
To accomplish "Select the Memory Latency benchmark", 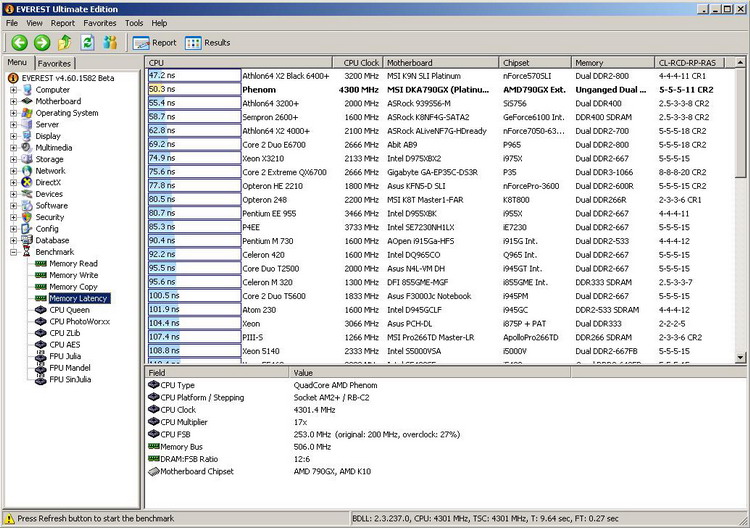I will [x=79, y=298].
